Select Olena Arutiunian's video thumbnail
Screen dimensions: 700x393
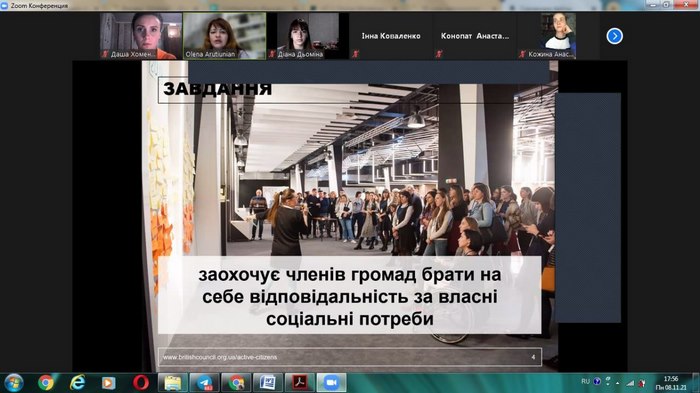click(x=225, y=36)
